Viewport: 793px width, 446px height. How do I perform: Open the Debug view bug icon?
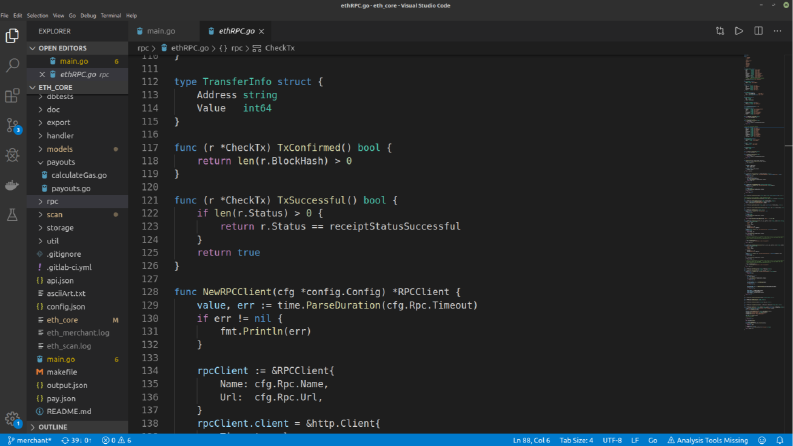click(12, 155)
